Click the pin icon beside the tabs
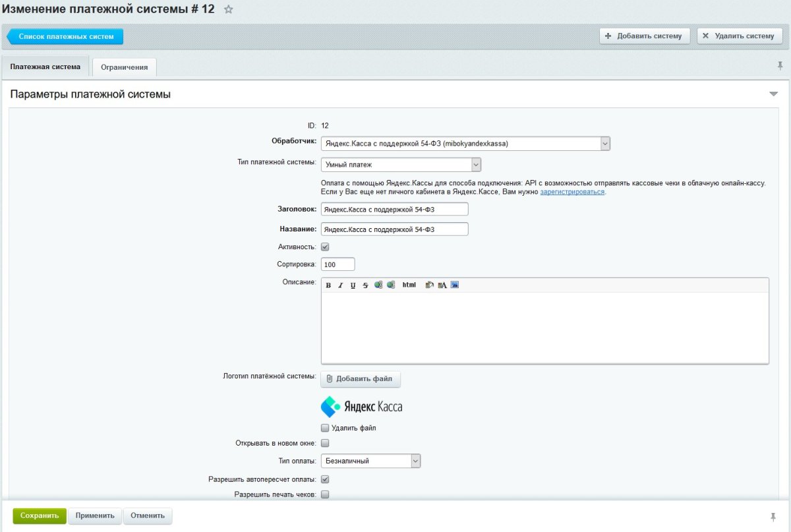Image resolution: width=791 pixels, height=532 pixels. coord(780,66)
